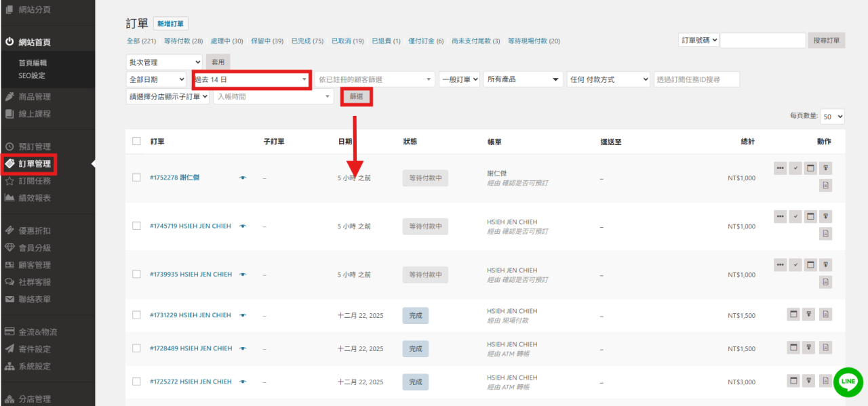The image size is (868, 406).
Task: Click the 篩選 filter button
Action: [357, 97]
